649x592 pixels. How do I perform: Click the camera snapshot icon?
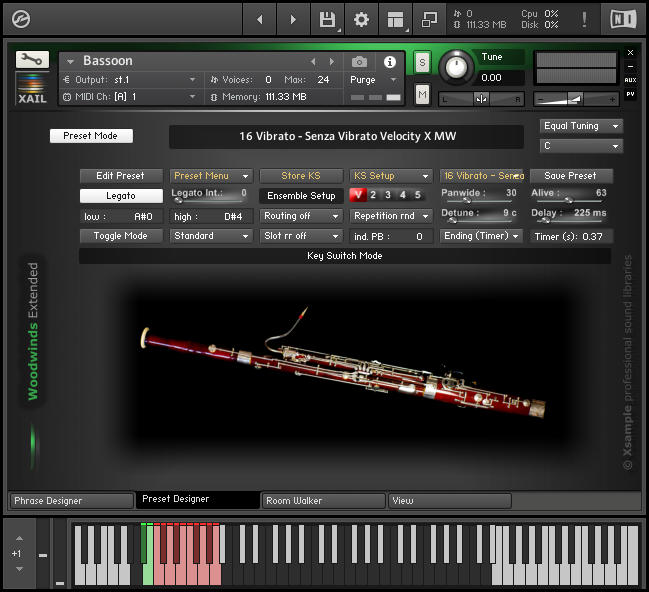[x=359, y=62]
